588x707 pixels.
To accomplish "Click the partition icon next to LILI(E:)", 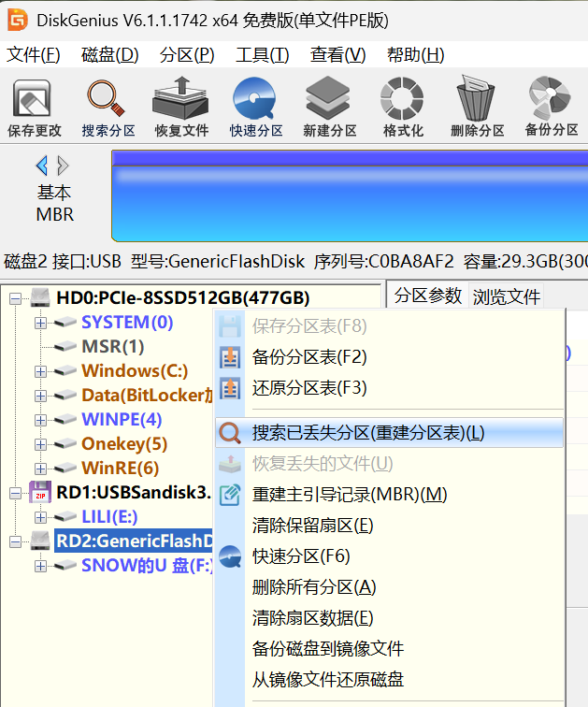I will pos(65,517).
